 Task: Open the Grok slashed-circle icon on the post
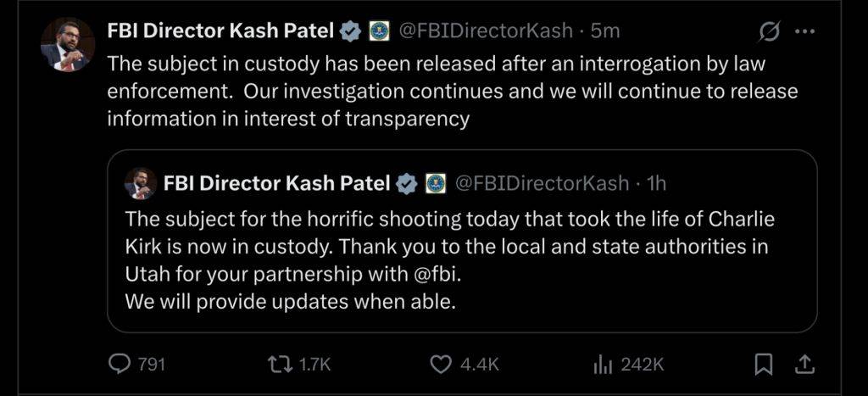pyautogui.click(x=770, y=32)
